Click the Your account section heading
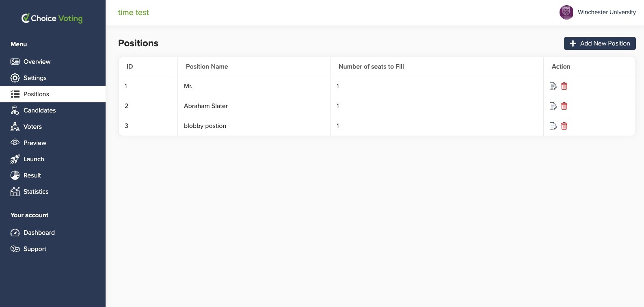The width and height of the screenshot is (644, 307). [29, 215]
